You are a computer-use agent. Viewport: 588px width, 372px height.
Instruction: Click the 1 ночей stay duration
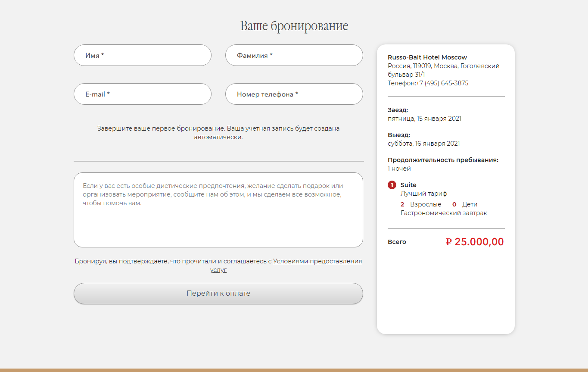point(399,169)
